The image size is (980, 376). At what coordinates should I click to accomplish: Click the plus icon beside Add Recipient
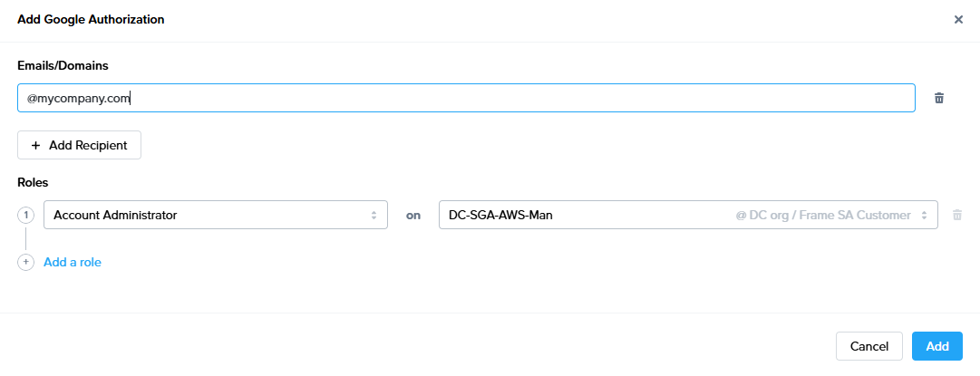36,145
